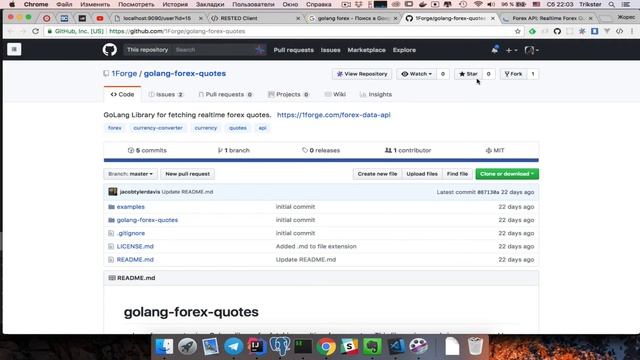Open the plus create-new dropdown
This screenshot has height=360, width=640.
click(511, 50)
